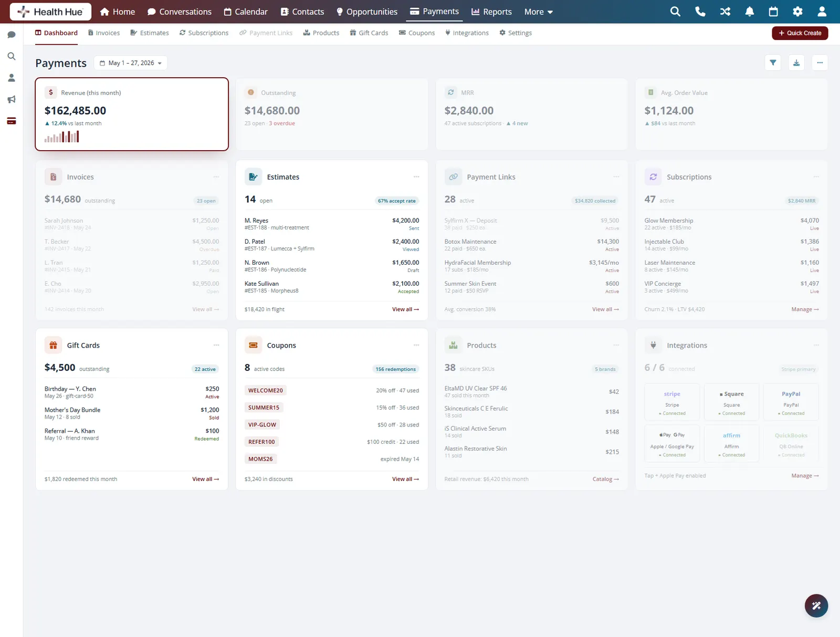Click the Coupons card ticket icon

click(x=253, y=345)
